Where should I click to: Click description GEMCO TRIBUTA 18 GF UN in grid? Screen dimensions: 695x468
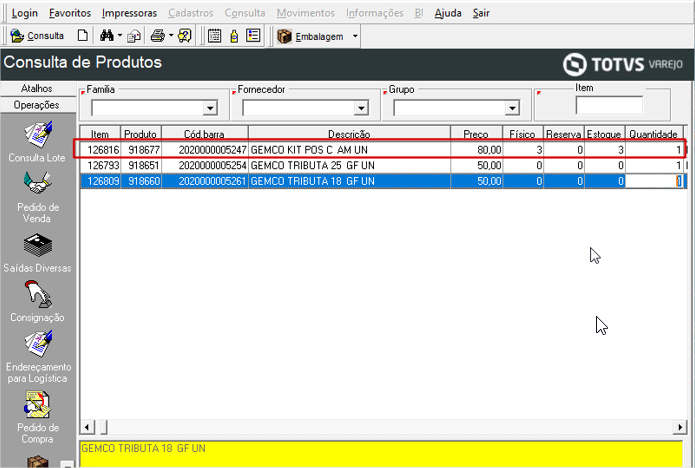pos(312,181)
